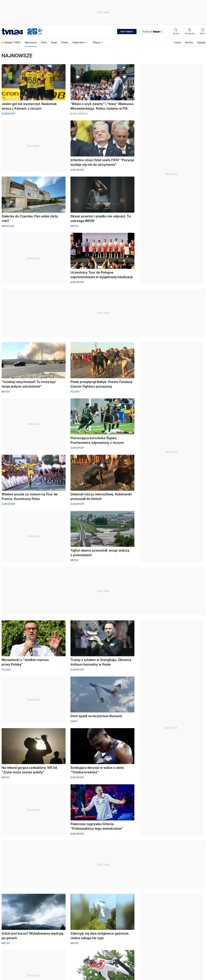The width and height of the screenshot is (207, 980).
Task: Open 'Dokonał rzeczy niemożliwej. Kubkowski' headline
Action: 101,497
